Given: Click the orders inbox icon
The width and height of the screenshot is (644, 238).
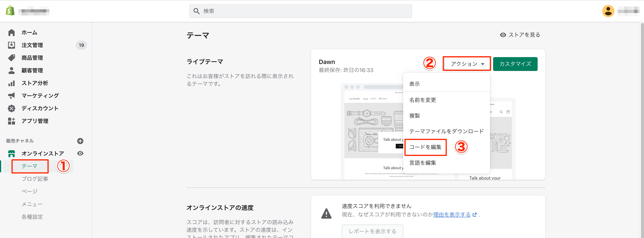Looking at the screenshot, I should coord(12,45).
